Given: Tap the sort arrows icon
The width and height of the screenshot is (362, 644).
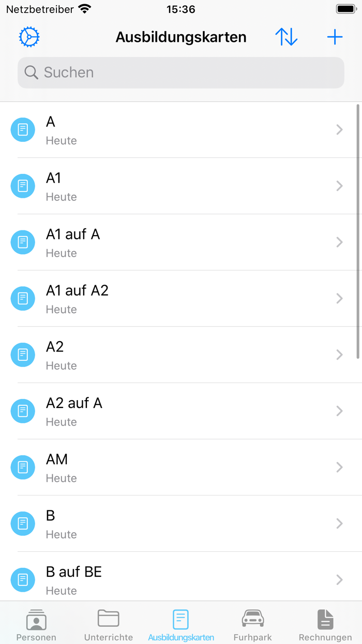Looking at the screenshot, I should click(286, 37).
